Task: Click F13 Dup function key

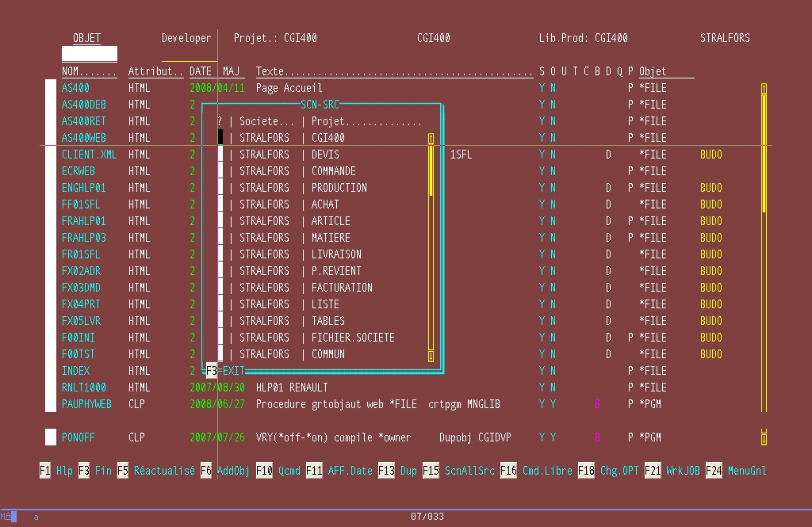Action: 397,471
